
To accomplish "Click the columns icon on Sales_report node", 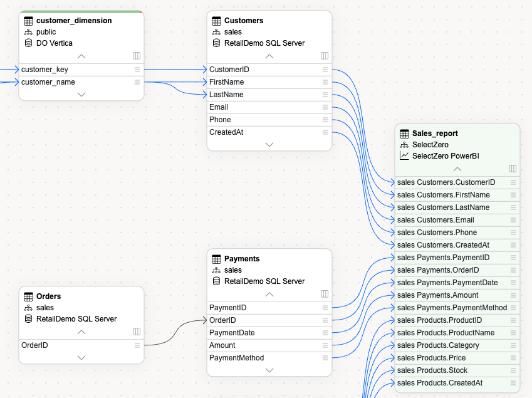I will pyautogui.click(x=513, y=169).
